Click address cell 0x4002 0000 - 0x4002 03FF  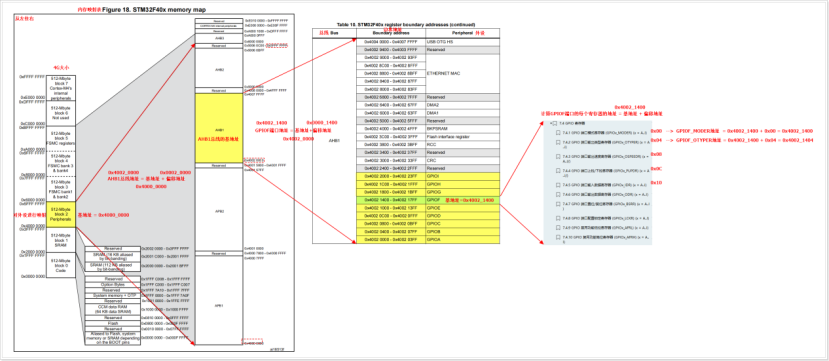coord(391,239)
